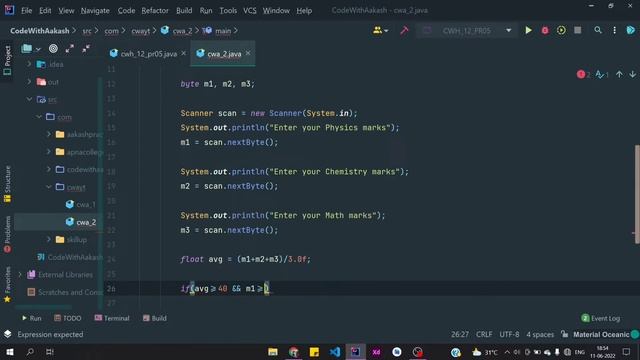Select cwa_2 class in project tree
The image size is (640, 360).
pyautogui.click(x=80, y=222)
